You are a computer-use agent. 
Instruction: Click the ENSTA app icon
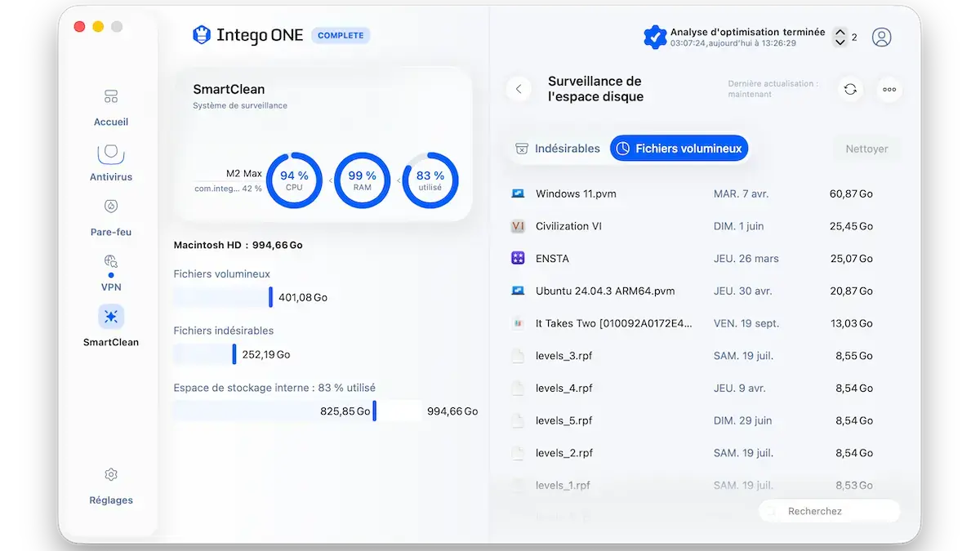[x=518, y=258]
